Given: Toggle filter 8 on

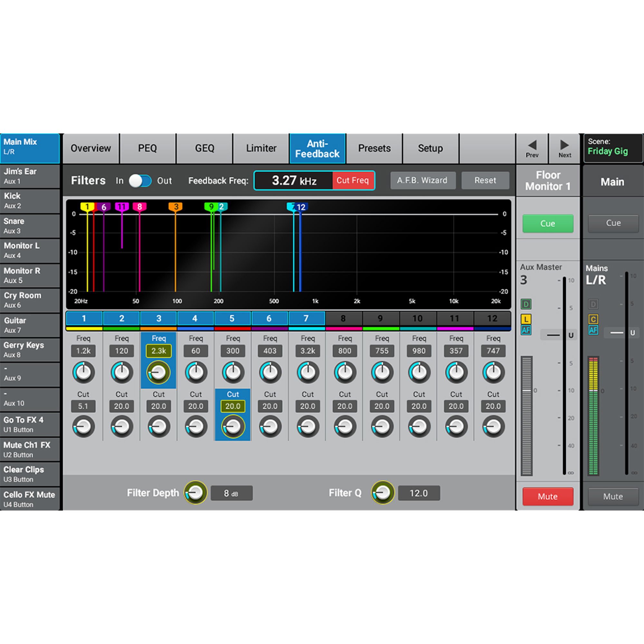Looking at the screenshot, I should coord(343,318).
